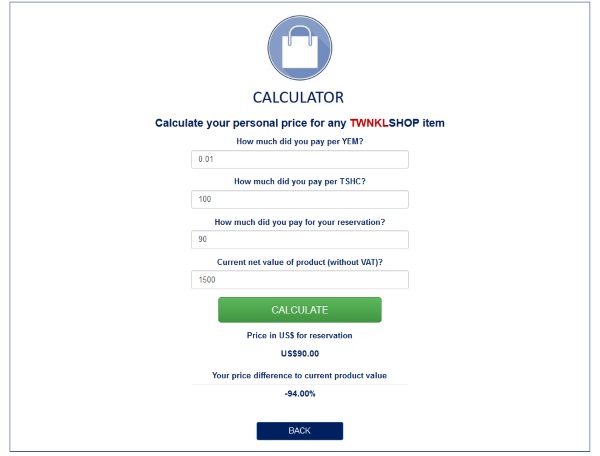Click the 'Price in US$ for reservation' label
Viewport: 600px width, 456px height.
[300, 335]
